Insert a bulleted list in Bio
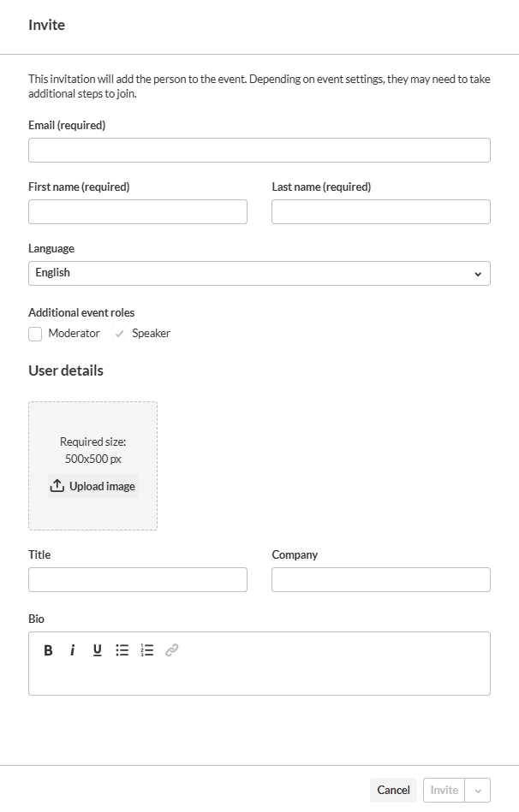The height and width of the screenshot is (812, 519). click(122, 650)
